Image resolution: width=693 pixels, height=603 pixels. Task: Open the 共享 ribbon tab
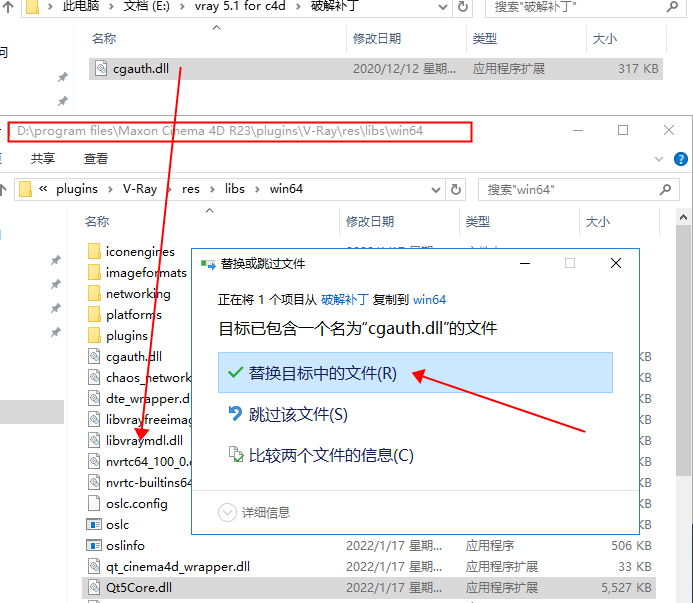(43, 159)
